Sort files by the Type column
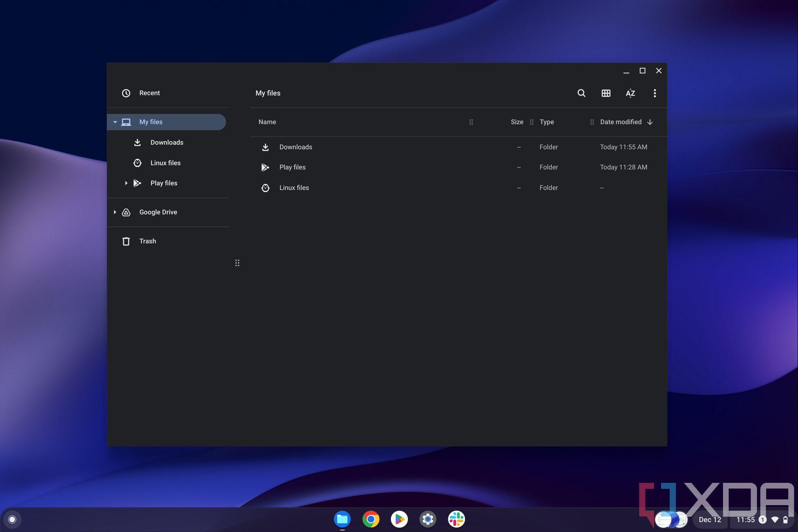This screenshot has width=798, height=532. pyautogui.click(x=547, y=122)
